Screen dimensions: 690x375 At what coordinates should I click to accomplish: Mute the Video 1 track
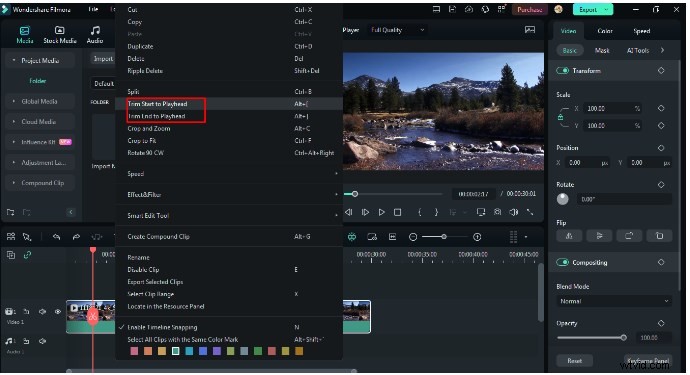click(x=42, y=312)
